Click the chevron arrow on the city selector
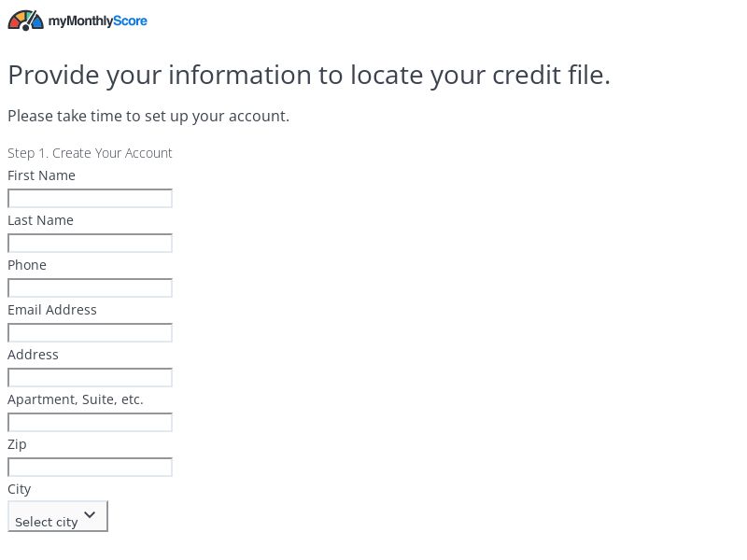Screen dimensions: 747x560 tap(90, 514)
